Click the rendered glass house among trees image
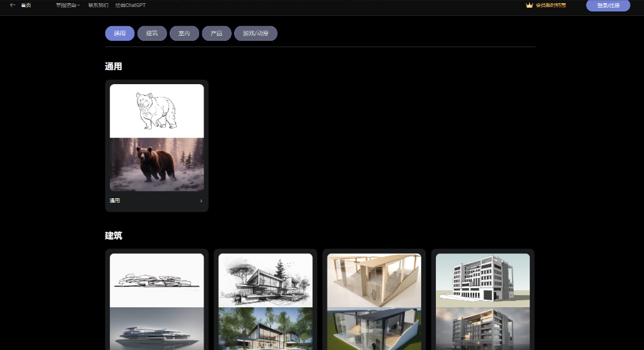The height and width of the screenshot is (350, 644). click(265, 328)
